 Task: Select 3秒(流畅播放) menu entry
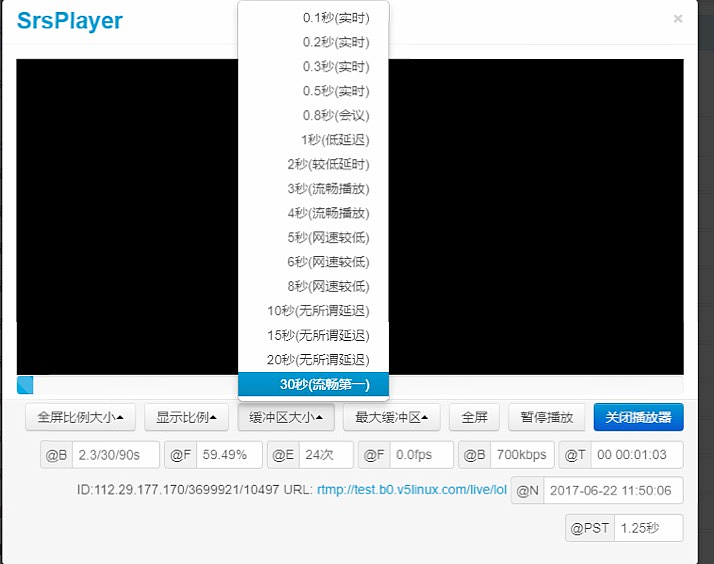(x=327, y=189)
